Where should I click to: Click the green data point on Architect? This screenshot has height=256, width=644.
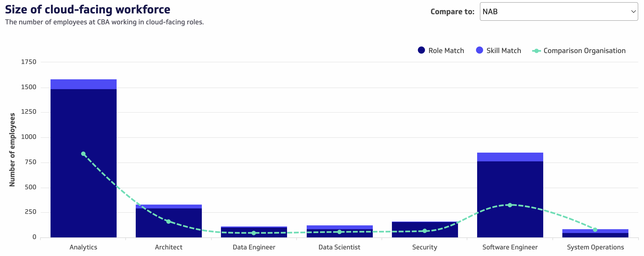[x=169, y=222]
